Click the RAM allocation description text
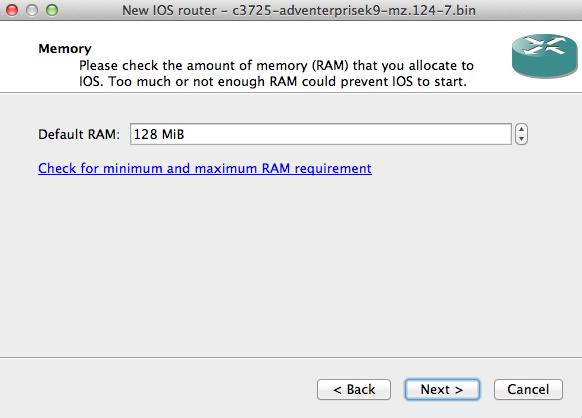This screenshot has height=418, width=582. (x=276, y=74)
